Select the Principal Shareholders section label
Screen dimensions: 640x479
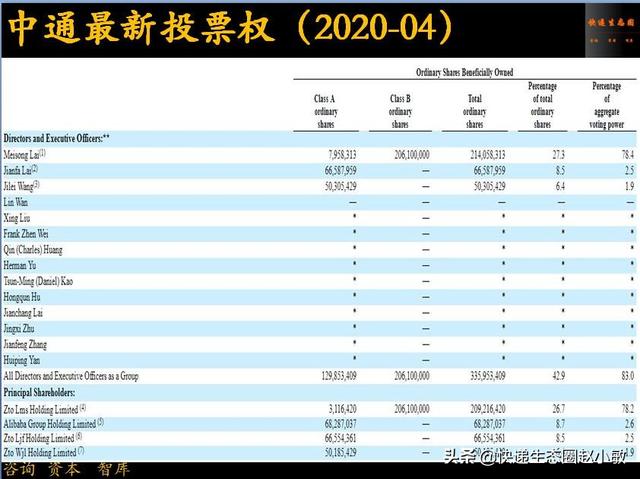tap(39, 393)
